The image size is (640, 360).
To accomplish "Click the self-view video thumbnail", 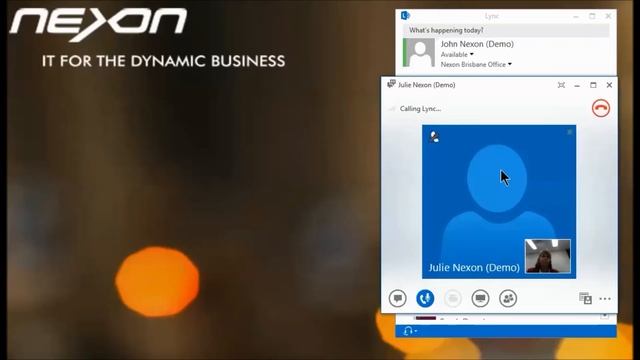I will [x=547, y=256].
